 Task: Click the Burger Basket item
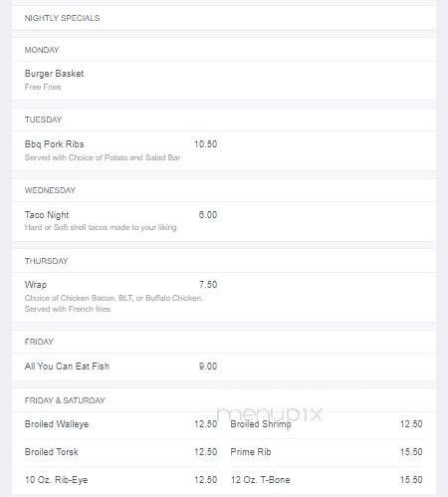click(54, 74)
